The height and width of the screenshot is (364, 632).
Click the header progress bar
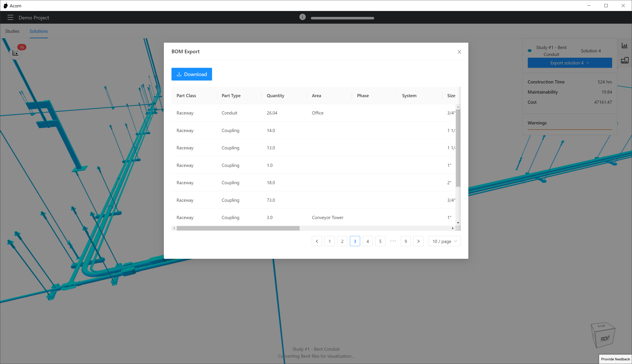click(x=342, y=18)
